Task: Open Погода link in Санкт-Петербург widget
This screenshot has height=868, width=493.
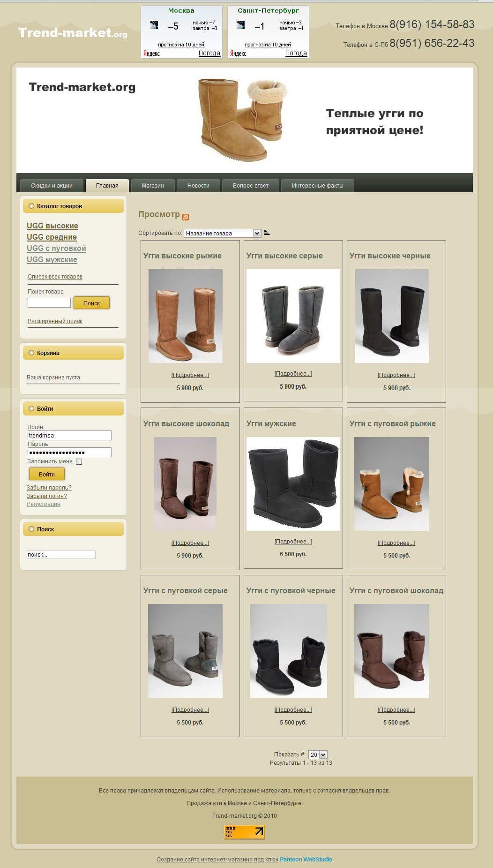Action: [296, 53]
